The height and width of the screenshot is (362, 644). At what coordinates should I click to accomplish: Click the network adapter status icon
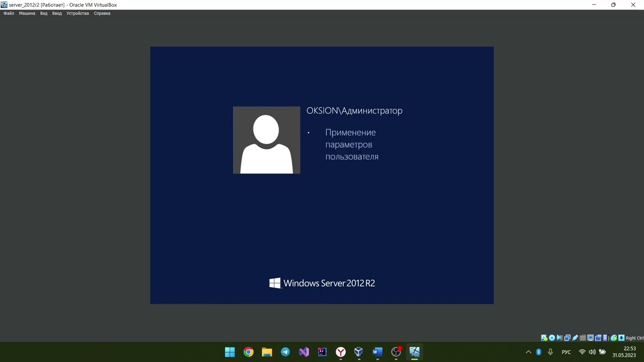click(568, 338)
